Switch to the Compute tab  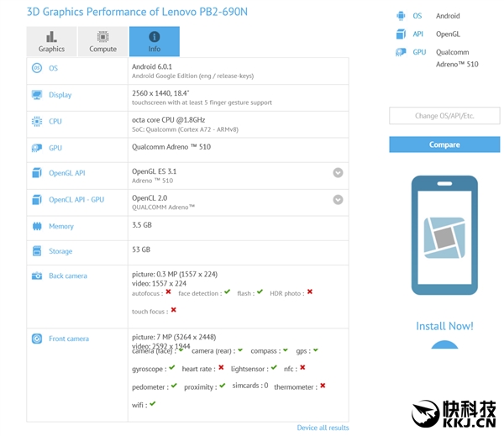pos(102,42)
